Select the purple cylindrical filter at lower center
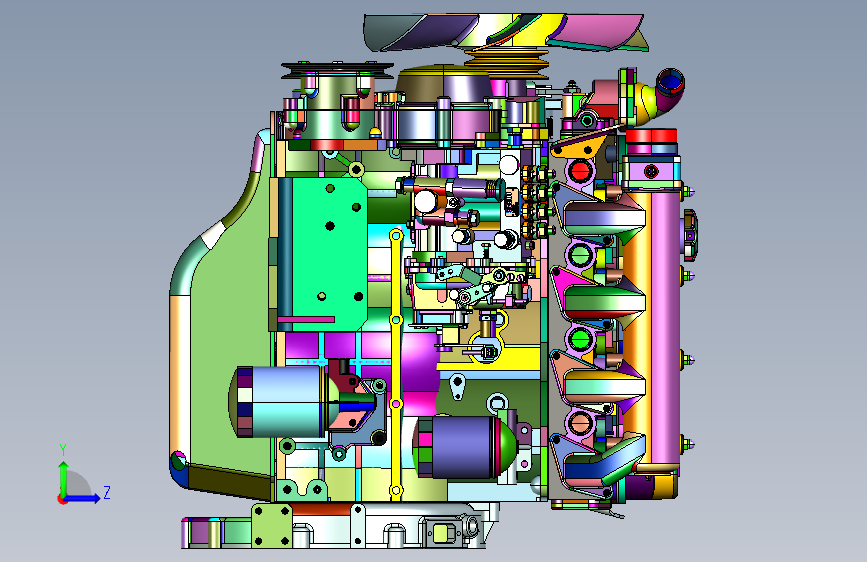The width and height of the screenshot is (867, 562). (467, 447)
